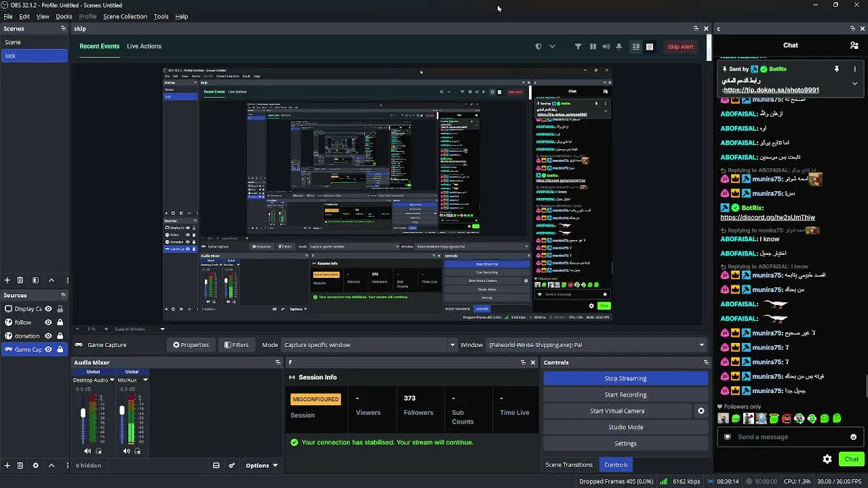This screenshot has width=868, height=488.
Task: Open Mic/Aux advanced properties icon
Action: coord(138,451)
